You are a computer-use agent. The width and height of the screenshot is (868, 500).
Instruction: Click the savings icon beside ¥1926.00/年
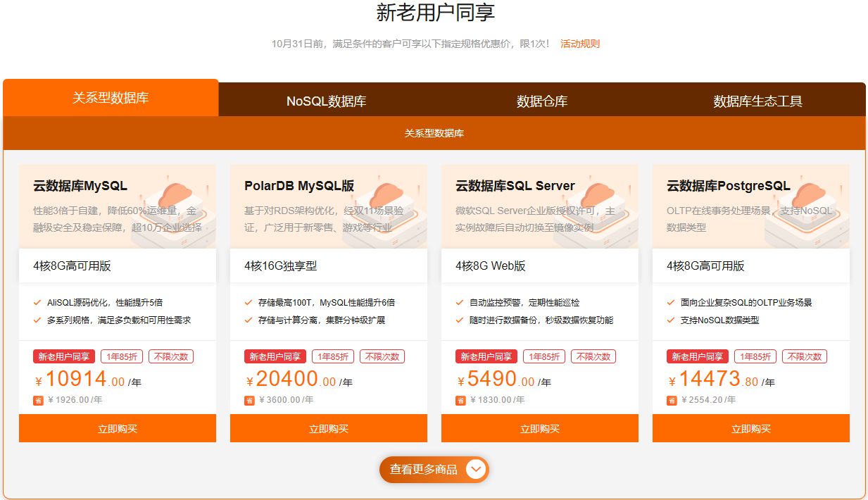tap(38, 400)
